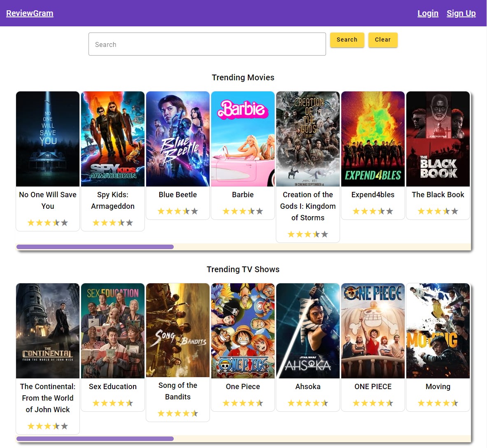Screen dimensions: 487x448
Task: Open the Barbie movie poster
Action: coord(243,139)
